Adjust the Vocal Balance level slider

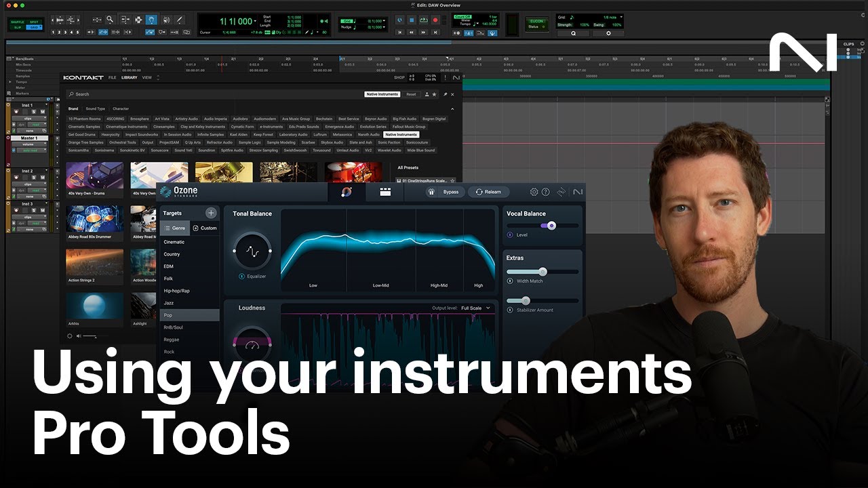[551, 226]
